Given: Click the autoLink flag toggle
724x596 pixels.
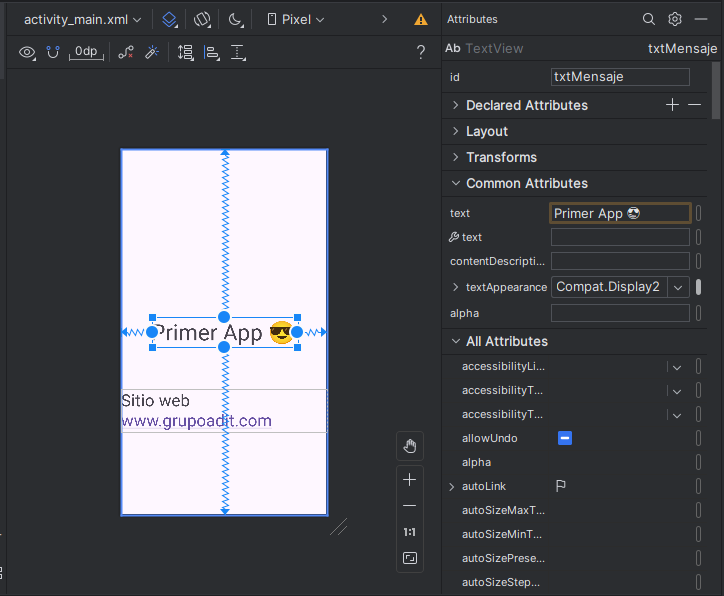Looking at the screenshot, I should 561,486.
